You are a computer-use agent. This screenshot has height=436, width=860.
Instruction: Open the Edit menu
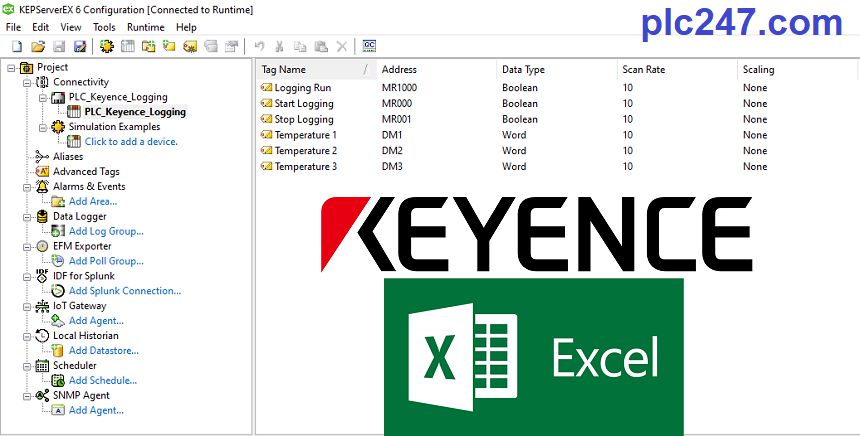click(x=41, y=27)
